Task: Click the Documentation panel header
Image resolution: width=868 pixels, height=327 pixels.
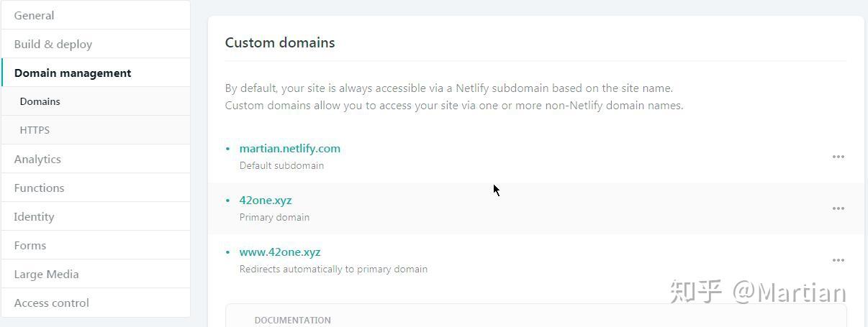Action: [293, 320]
